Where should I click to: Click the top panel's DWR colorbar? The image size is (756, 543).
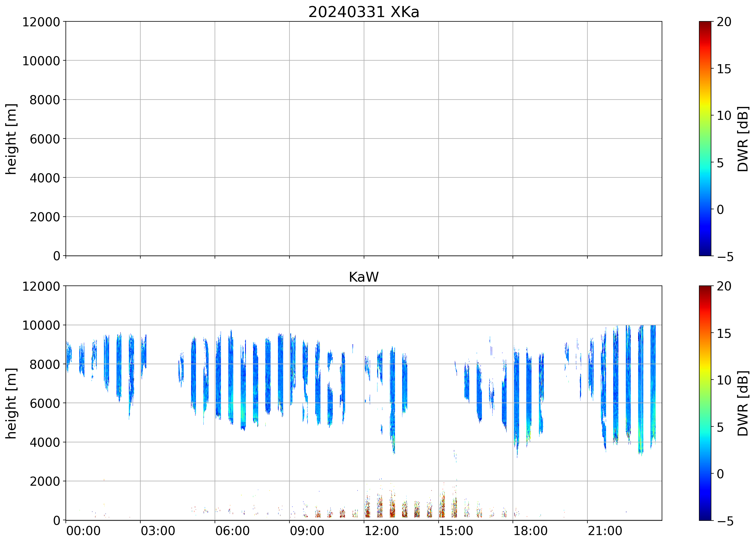tap(705, 139)
